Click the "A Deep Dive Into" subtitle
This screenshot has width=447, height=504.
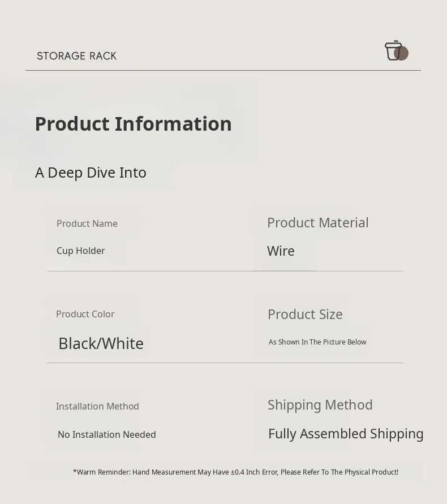91,173
